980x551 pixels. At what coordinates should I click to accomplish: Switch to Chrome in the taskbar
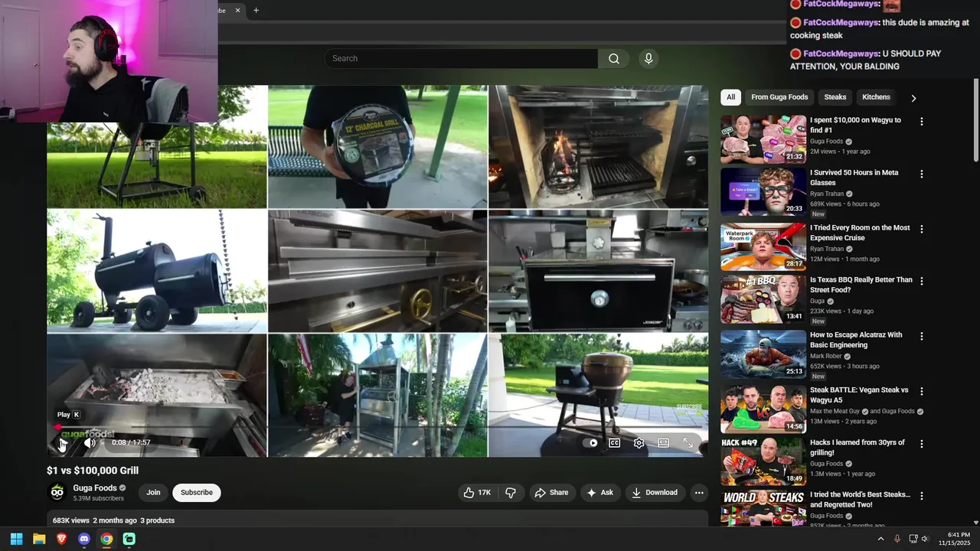(x=106, y=539)
